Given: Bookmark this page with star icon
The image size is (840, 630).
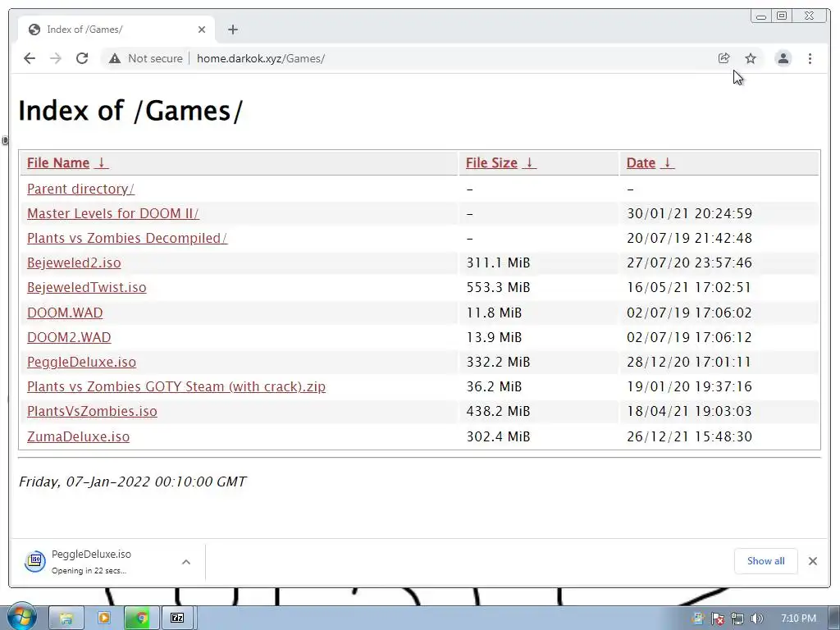Looking at the screenshot, I should click(x=751, y=58).
